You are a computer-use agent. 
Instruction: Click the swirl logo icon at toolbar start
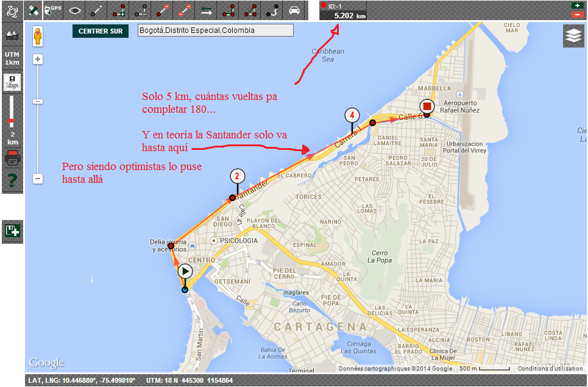coord(12,11)
